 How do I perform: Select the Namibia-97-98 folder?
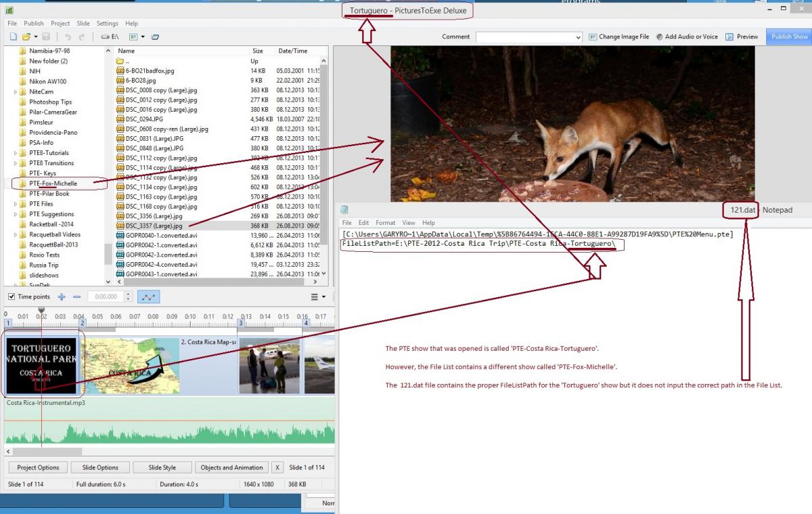point(49,51)
